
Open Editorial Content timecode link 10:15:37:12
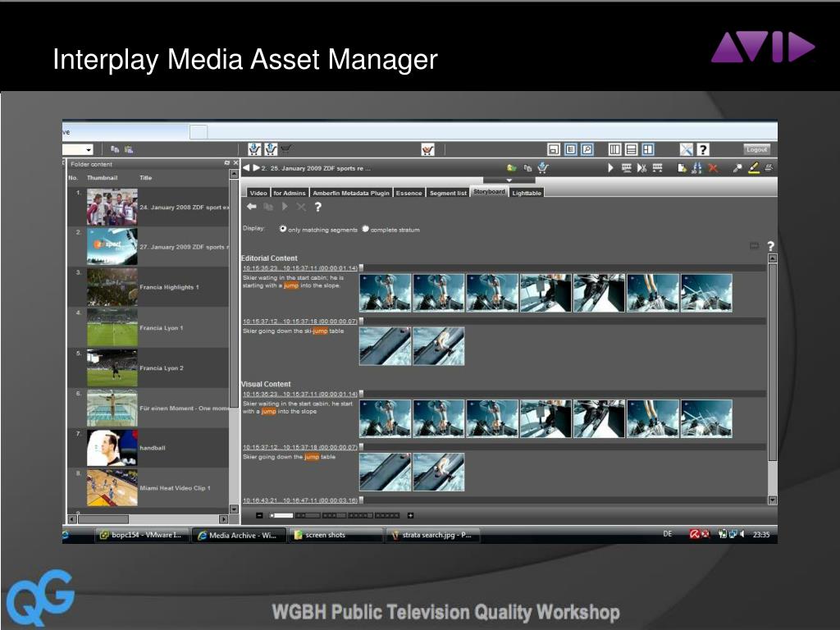click(x=299, y=322)
